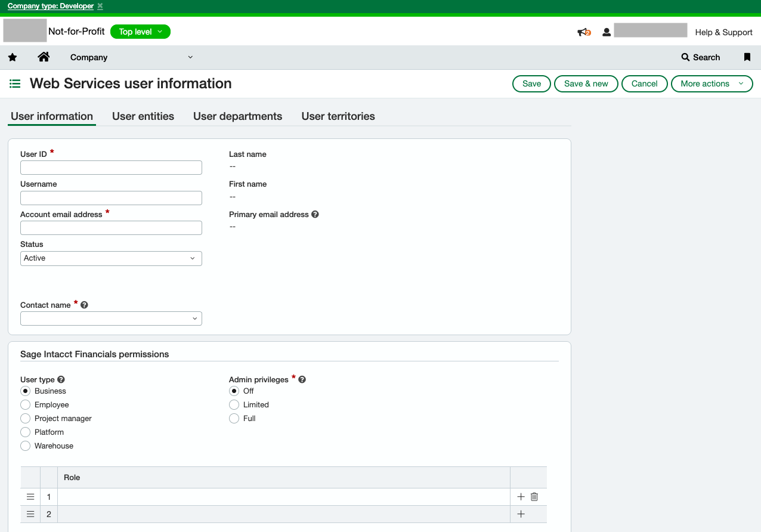Open Primary email address help icon

click(x=315, y=214)
